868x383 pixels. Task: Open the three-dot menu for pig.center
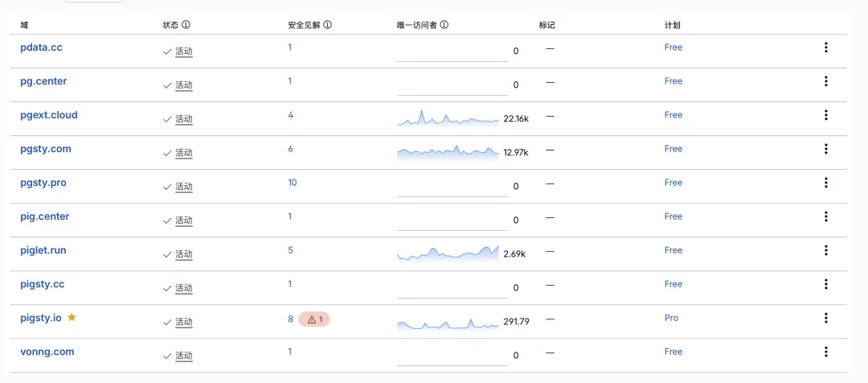(825, 216)
